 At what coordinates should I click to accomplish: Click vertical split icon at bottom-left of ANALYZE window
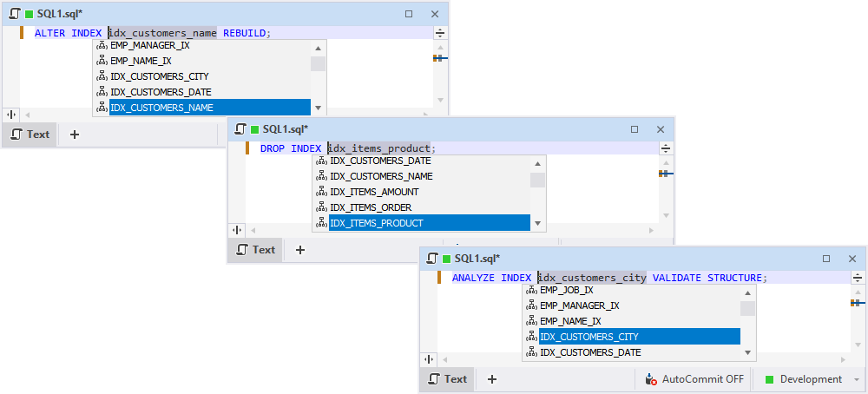[x=429, y=359]
